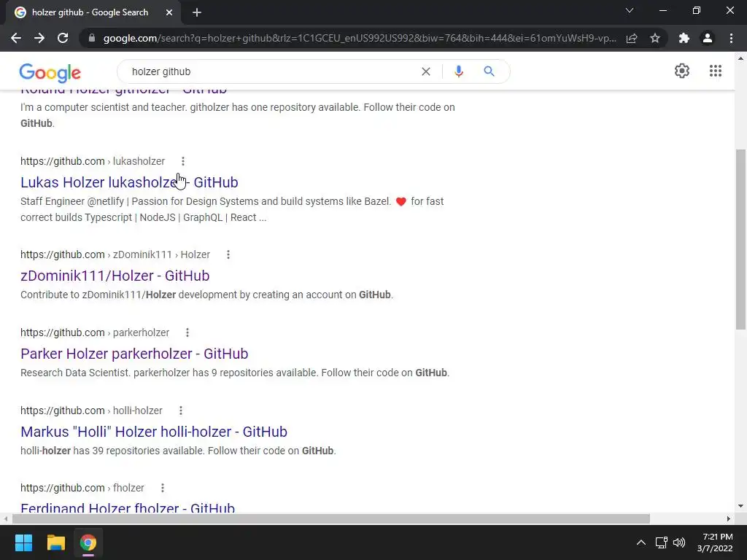The width and height of the screenshot is (747, 560).
Task: Open Google quick settings gear
Action: [682, 71]
